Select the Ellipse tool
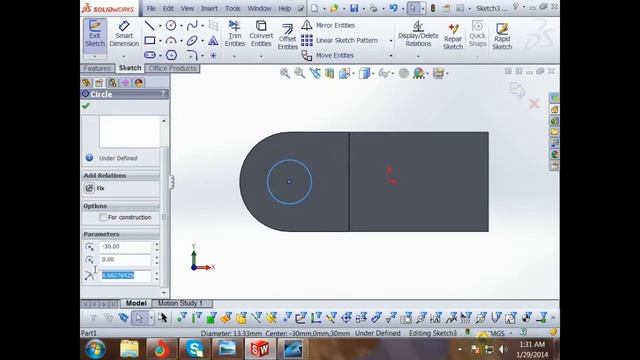 tap(192, 40)
